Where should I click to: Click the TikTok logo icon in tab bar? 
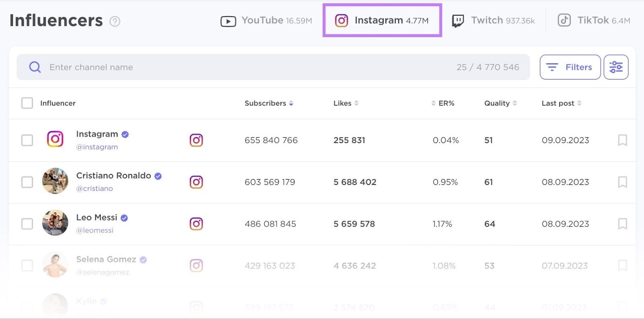[564, 20]
